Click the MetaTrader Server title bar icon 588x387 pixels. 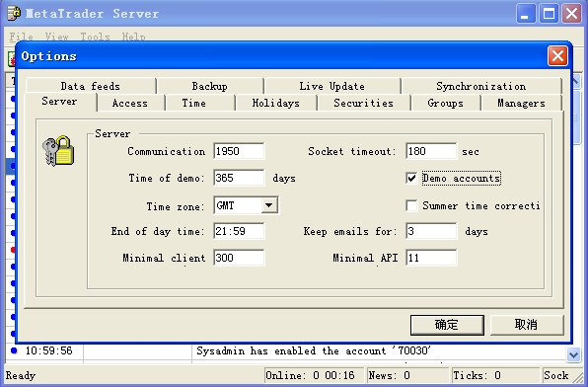(x=14, y=14)
